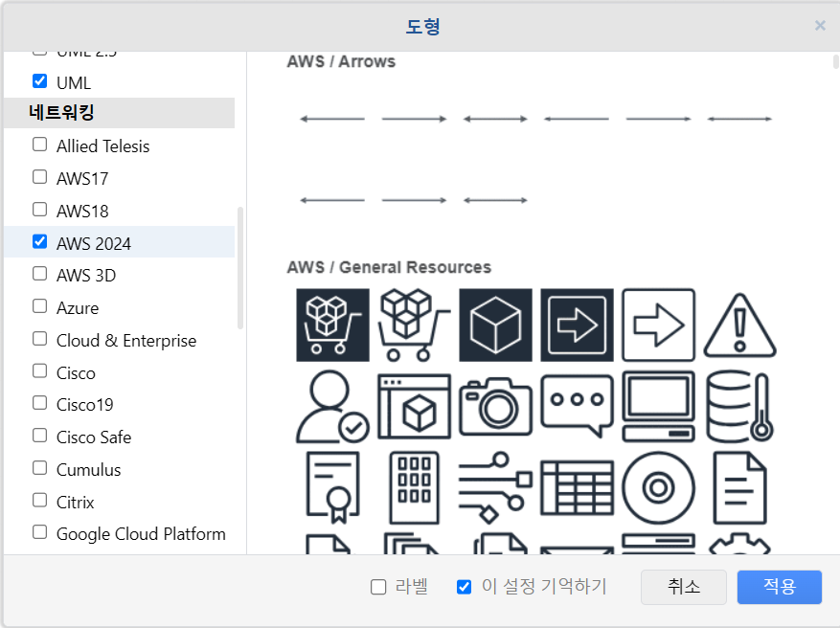Viewport: 840px width, 628px height.
Task: Pick the data stream flow icon
Action: (495, 487)
